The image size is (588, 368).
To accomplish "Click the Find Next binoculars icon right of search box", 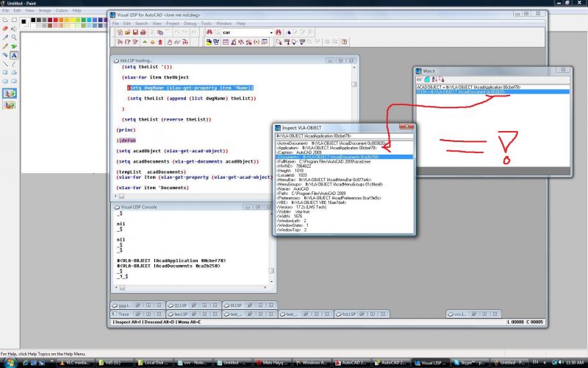I will click(x=279, y=32).
